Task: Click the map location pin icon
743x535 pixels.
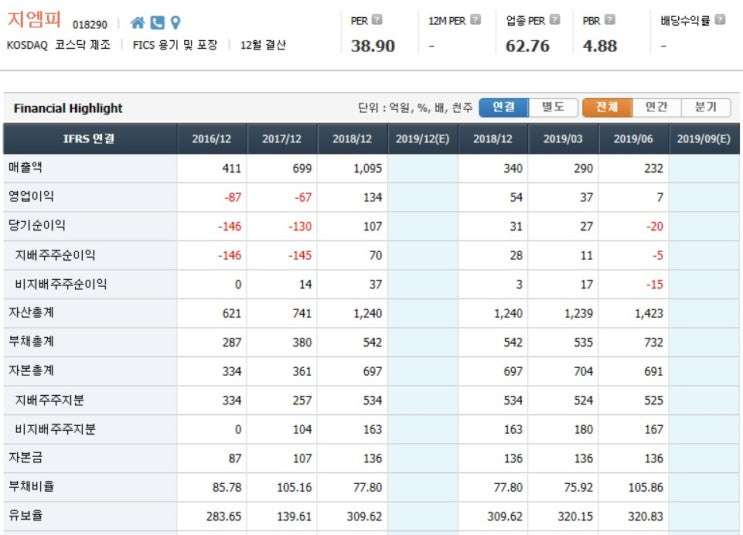Action: [175, 23]
